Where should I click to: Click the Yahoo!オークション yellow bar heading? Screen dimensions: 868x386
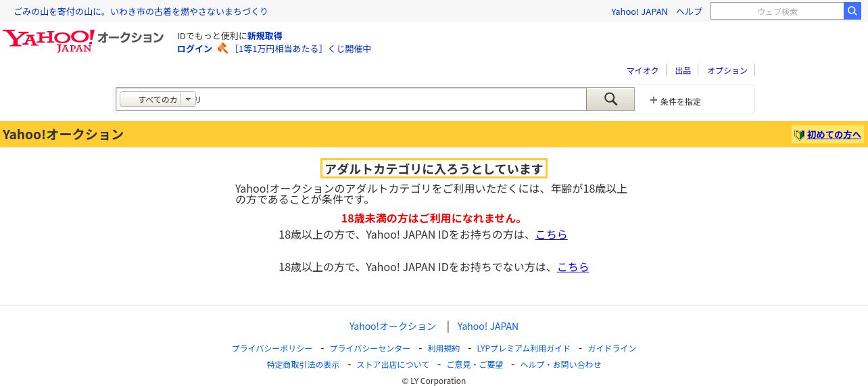63,134
